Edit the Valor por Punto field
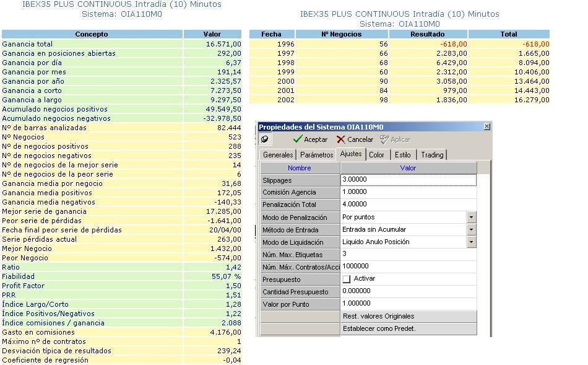The image size is (588, 365). [409, 304]
